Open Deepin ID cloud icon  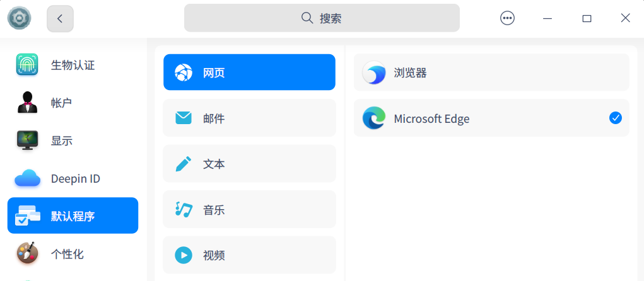pos(27,178)
